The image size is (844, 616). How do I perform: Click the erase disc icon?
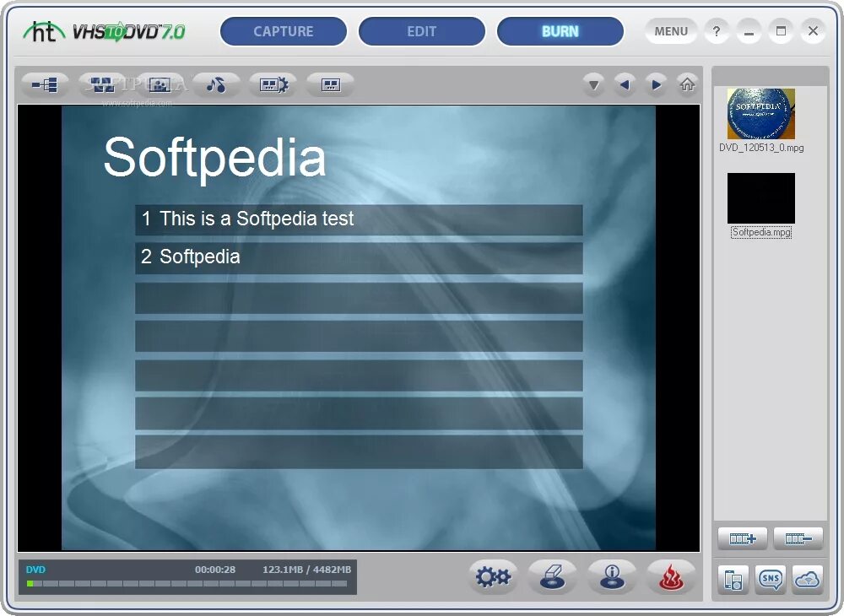(553, 576)
